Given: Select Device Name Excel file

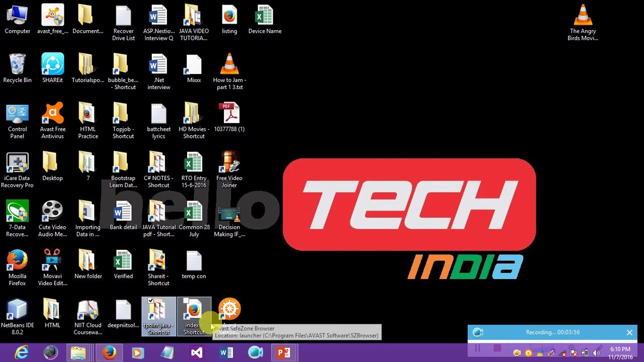Looking at the screenshot, I should 265,20.
